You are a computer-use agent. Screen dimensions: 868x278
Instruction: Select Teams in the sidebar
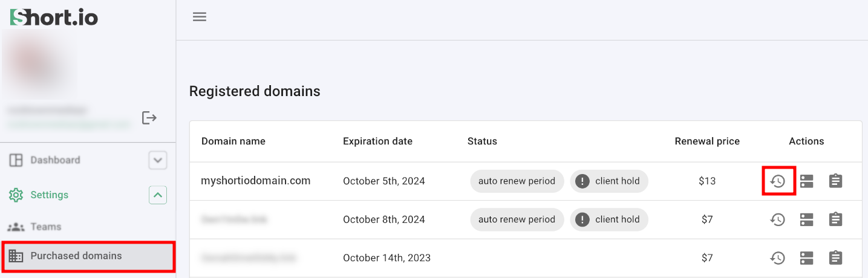[46, 227]
